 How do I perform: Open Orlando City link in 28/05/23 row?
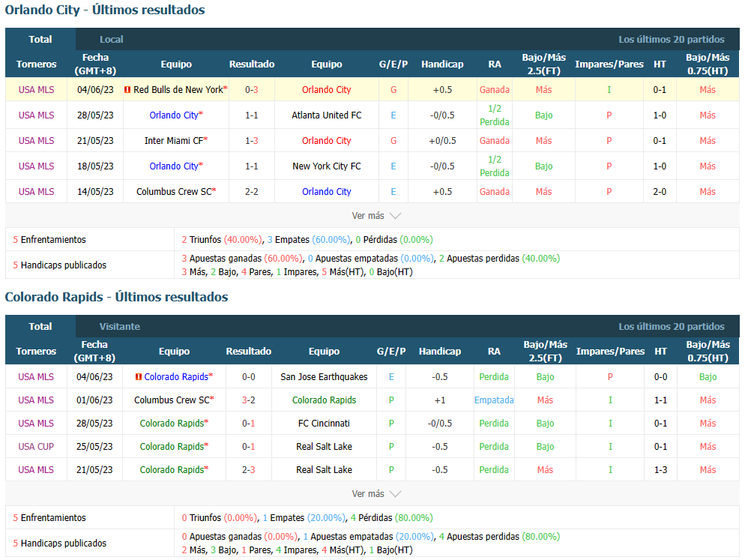point(174,115)
